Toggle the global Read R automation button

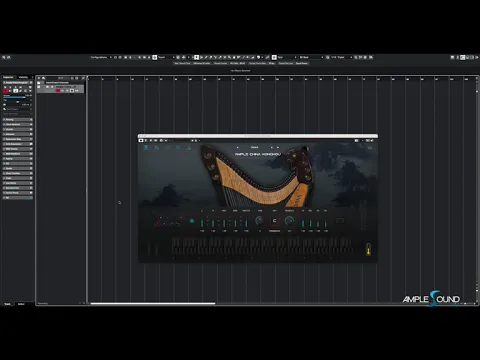[139, 57]
